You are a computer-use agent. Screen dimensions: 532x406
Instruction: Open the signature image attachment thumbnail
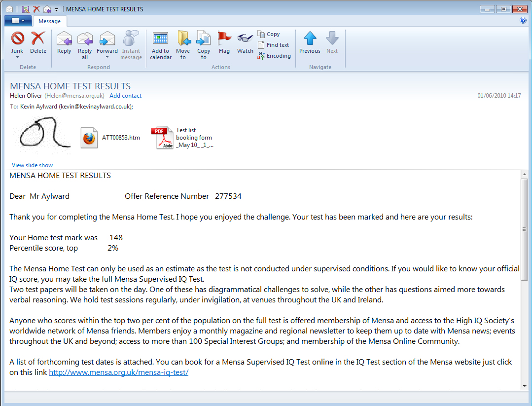pos(42,135)
